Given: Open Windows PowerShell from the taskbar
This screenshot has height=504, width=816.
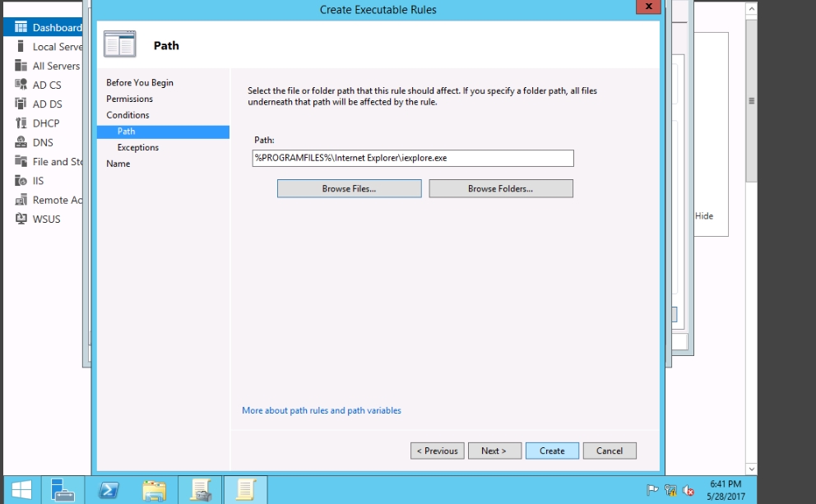Looking at the screenshot, I should click(108, 490).
